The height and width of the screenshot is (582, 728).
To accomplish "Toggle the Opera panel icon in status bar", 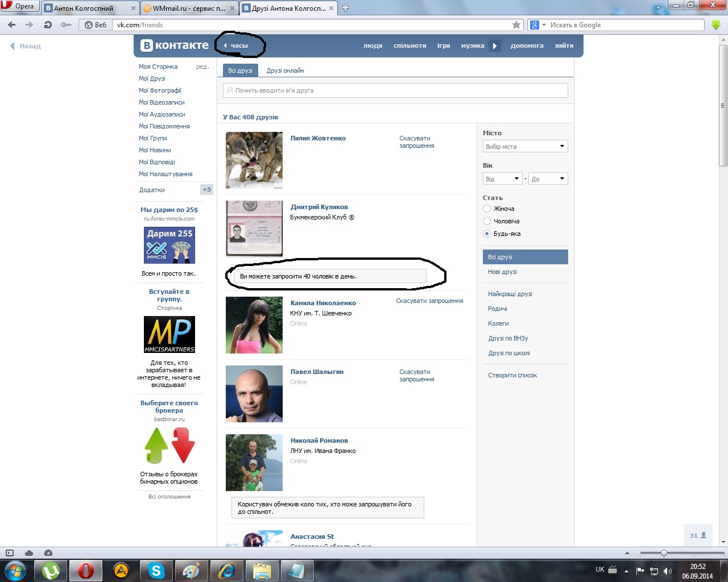I will (x=10, y=553).
